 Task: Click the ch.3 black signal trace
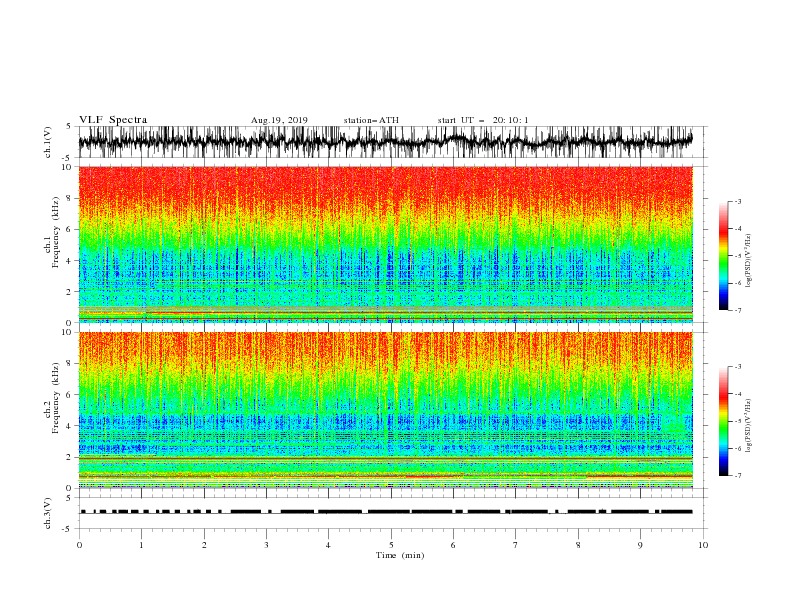[386, 512]
